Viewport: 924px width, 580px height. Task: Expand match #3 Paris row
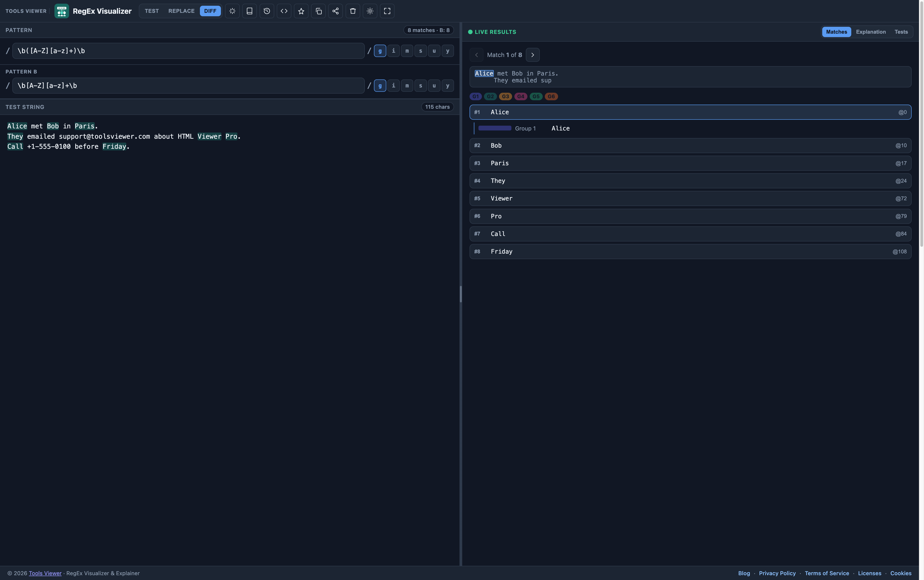point(690,163)
